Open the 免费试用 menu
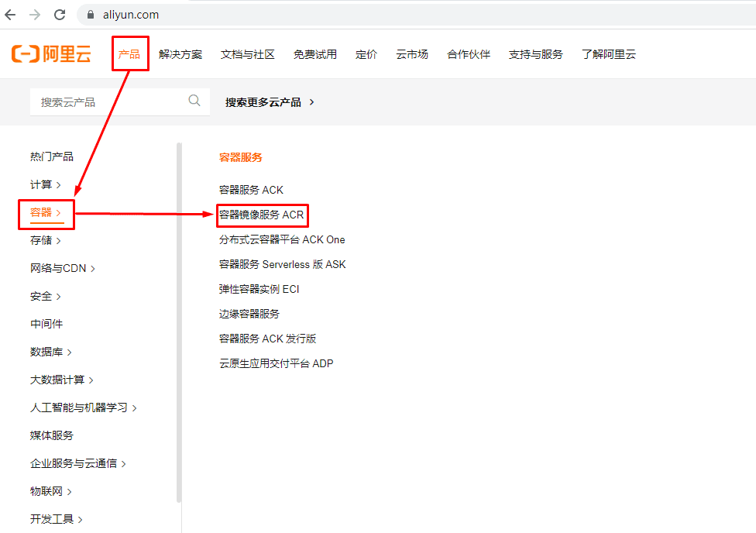This screenshot has width=756, height=533. pos(314,54)
